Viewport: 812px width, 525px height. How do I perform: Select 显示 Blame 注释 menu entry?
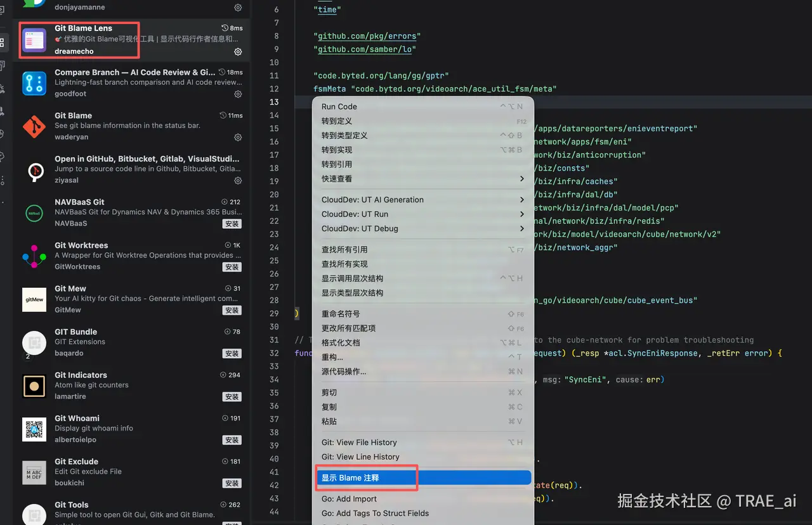423,478
